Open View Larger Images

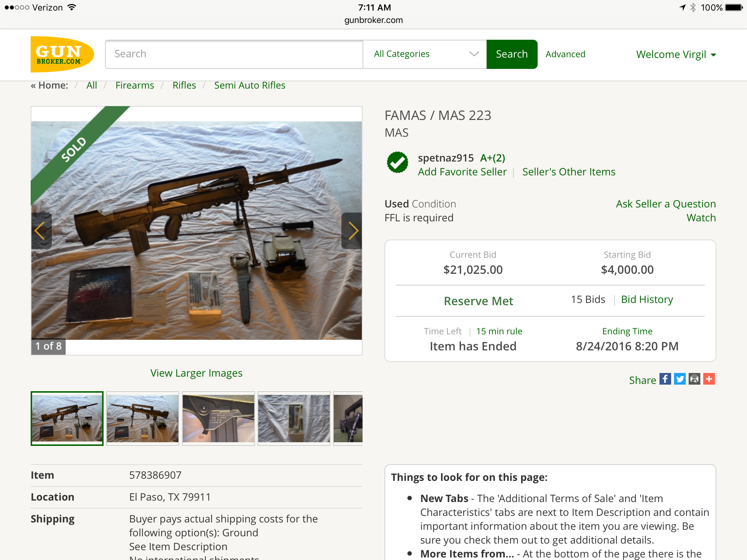[x=196, y=373]
